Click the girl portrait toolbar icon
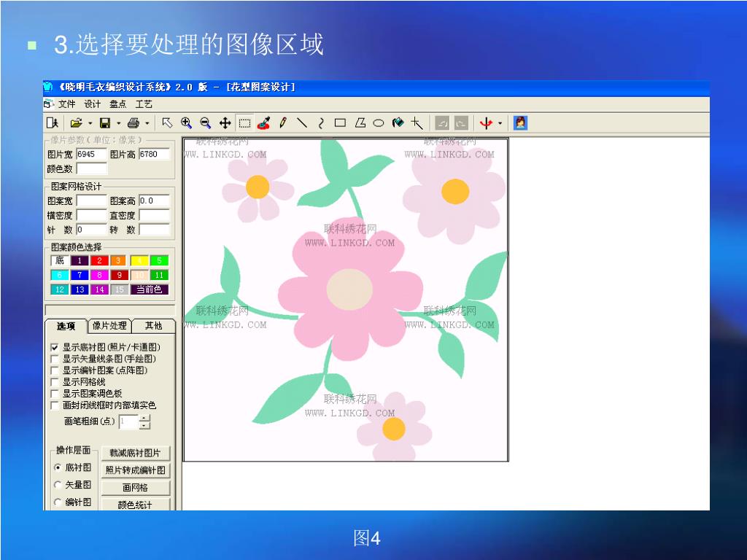This screenshot has height=560, width=747. click(x=520, y=123)
